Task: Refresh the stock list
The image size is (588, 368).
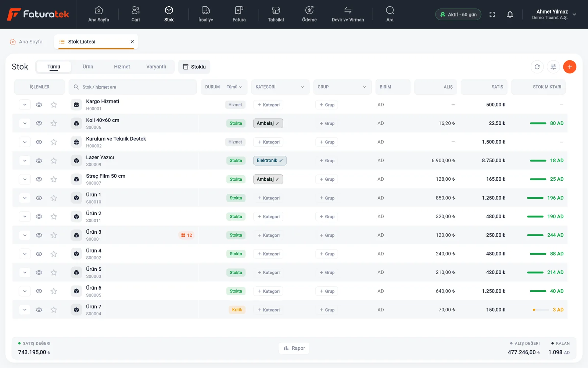Action: click(537, 67)
